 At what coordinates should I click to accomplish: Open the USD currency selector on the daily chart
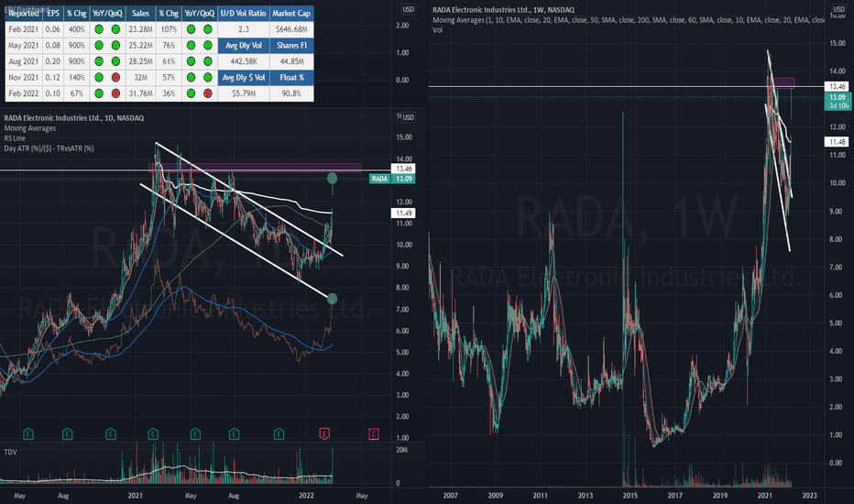pyautogui.click(x=408, y=117)
